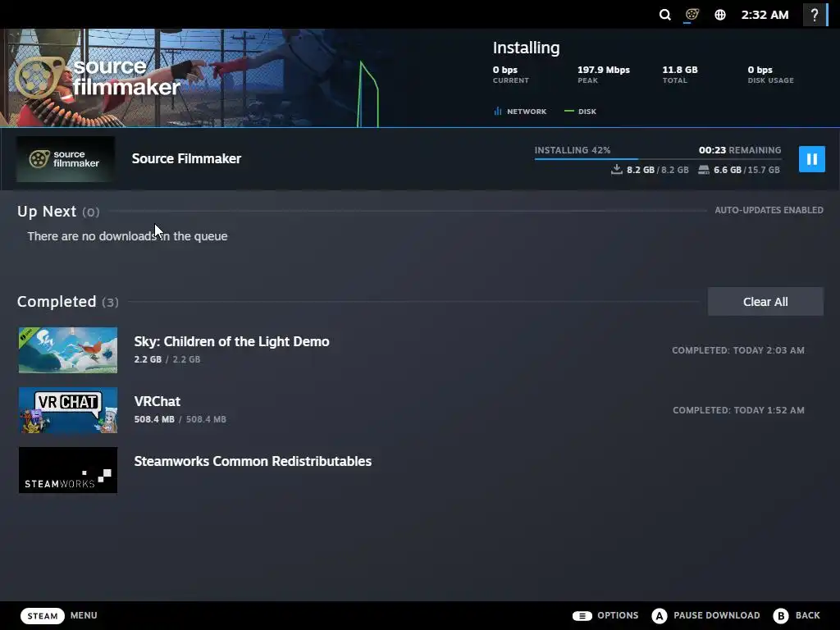The width and height of the screenshot is (840, 630).
Task: Click Completed: Today 1:52 AM text
Action: 738,410
